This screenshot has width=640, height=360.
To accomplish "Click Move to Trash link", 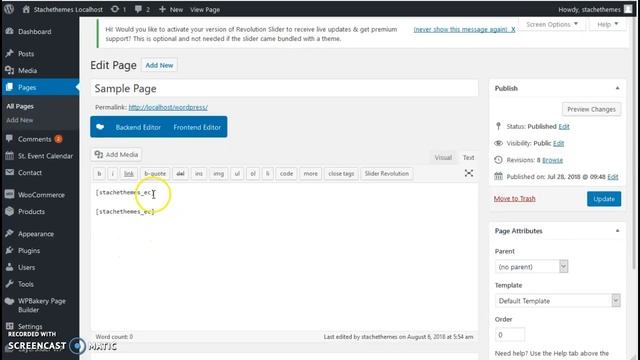I will (x=514, y=198).
